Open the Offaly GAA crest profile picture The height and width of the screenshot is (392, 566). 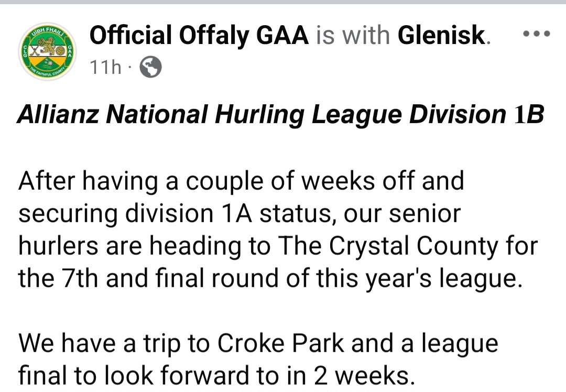47,52
